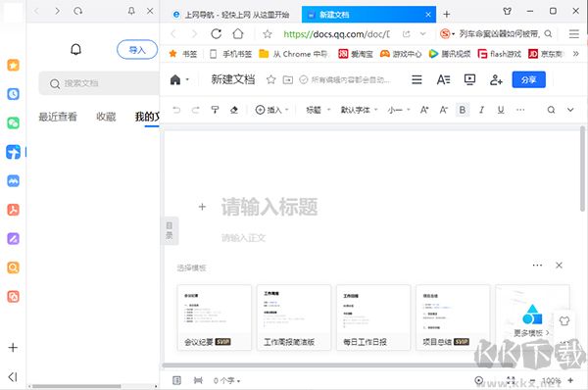Increase font size with A+ icon
This screenshot has width=588, height=390.
(x=424, y=110)
